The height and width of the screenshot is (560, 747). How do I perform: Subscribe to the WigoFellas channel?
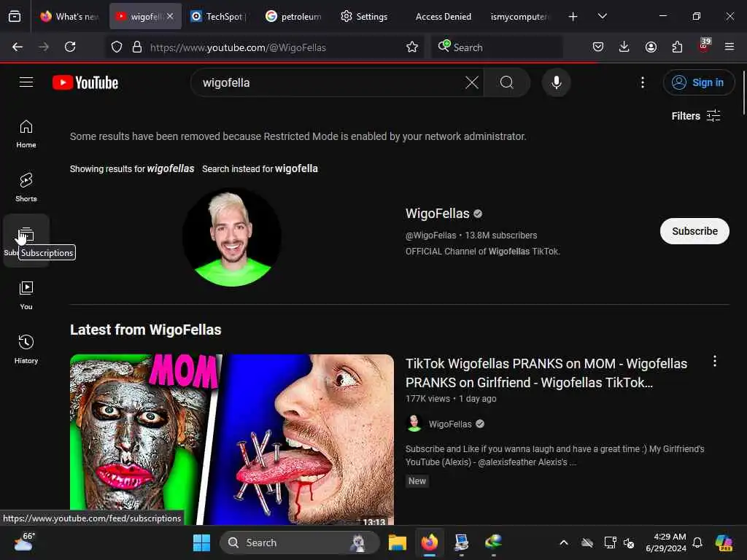click(x=694, y=231)
